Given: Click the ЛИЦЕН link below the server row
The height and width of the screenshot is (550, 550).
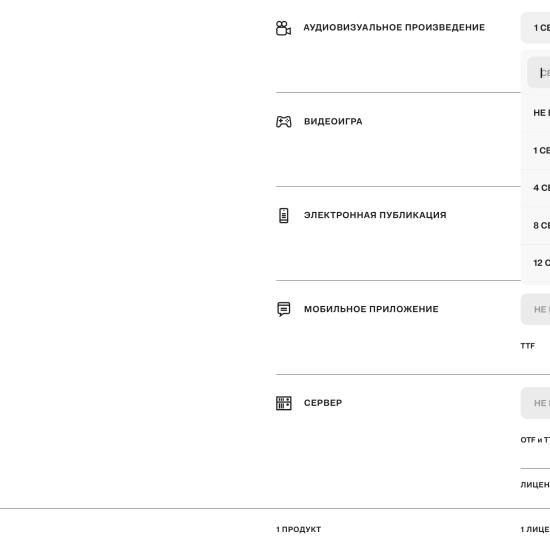Looking at the screenshot, I should click(535, 485).
